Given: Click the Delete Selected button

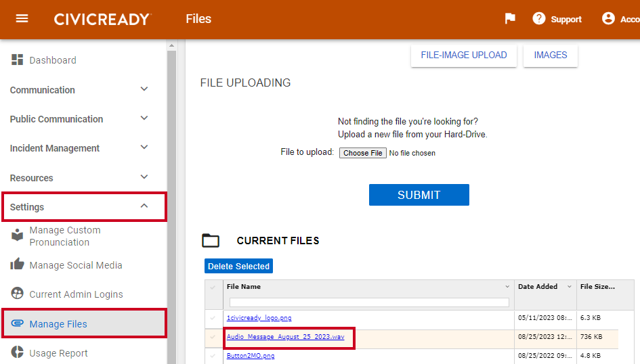Looking at the screenshot, I should tap(239, 266).
